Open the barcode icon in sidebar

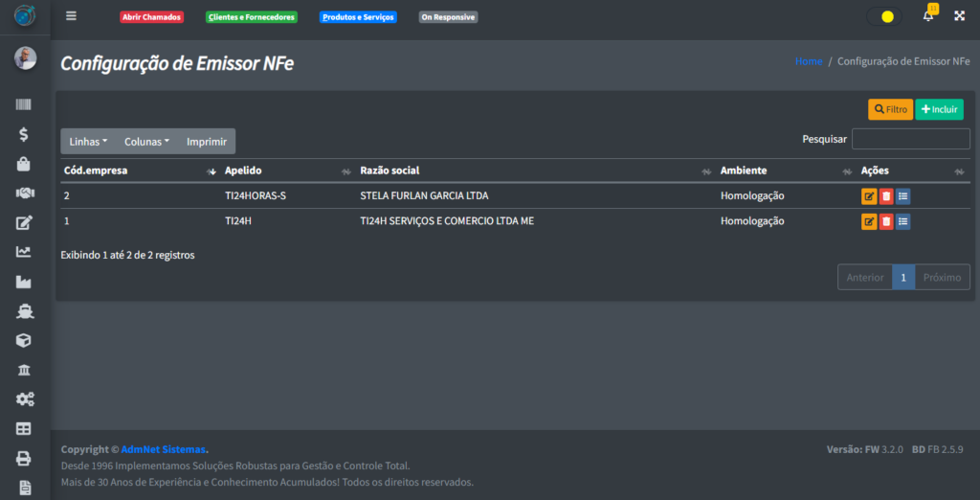point(24,104)
